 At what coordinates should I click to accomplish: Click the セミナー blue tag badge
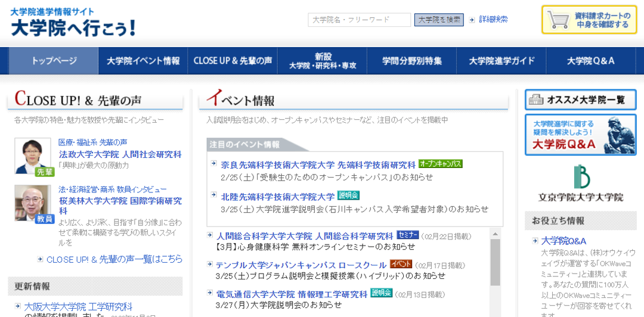click(407, 235)
